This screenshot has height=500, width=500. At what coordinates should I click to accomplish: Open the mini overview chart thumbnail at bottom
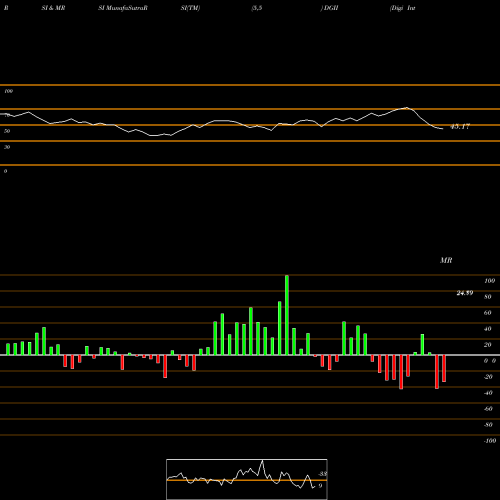(x=247, y=479)
